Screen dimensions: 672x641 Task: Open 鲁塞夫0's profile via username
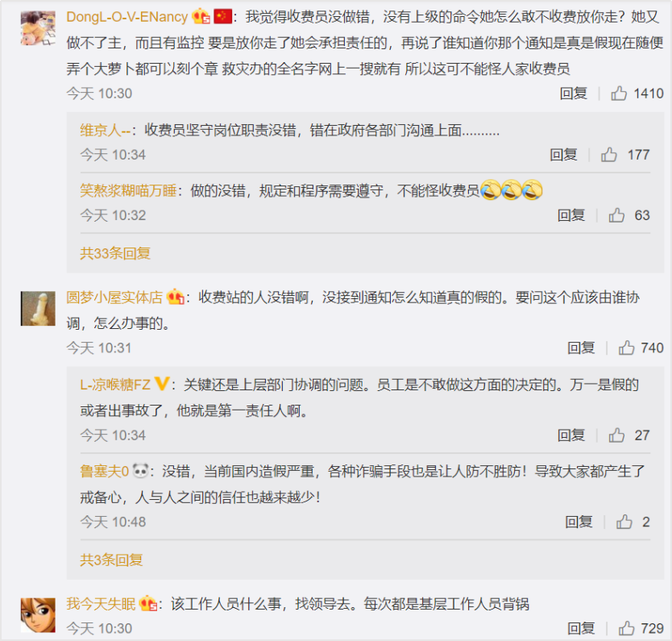[104, 471]
